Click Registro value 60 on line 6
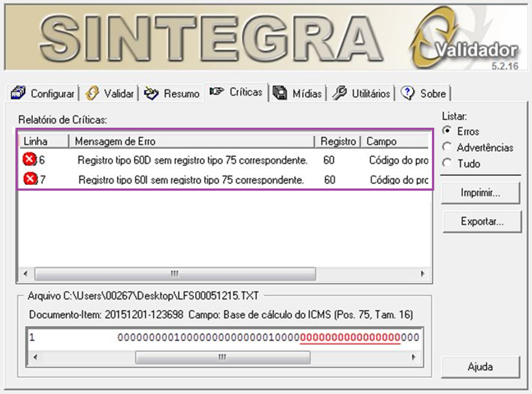The image size is (532, 394). click(329, 160)
